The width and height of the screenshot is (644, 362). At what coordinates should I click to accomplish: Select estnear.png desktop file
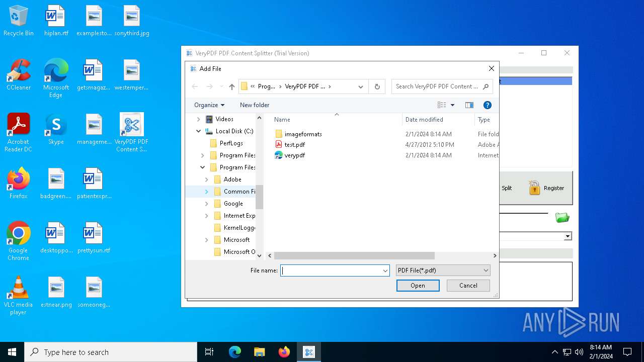click(56, 293)
